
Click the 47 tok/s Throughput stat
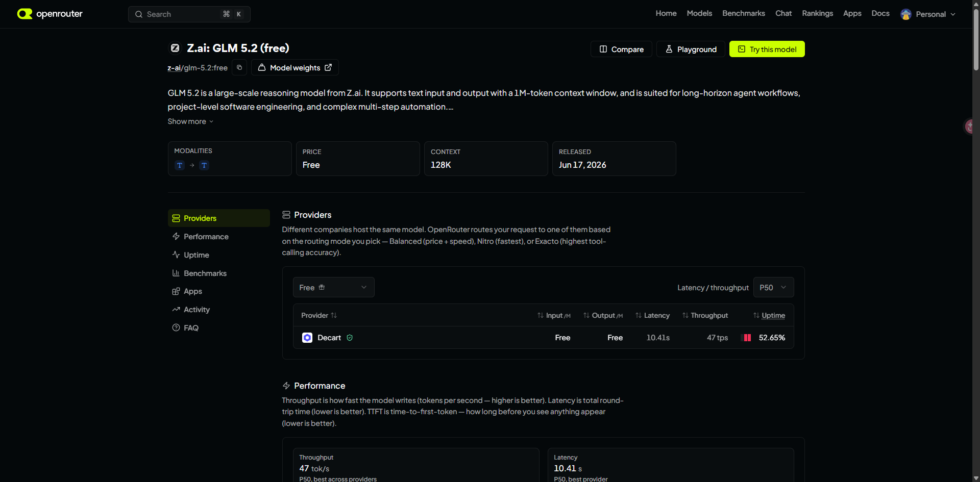click(x=314, y=468)
